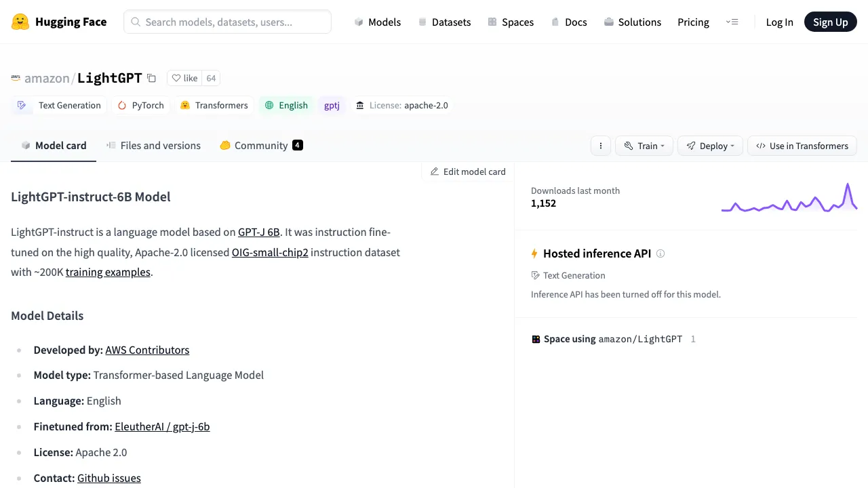This screenshot has height=488, width=868.
Task: Click the lightning bolt inference icon
Action: tap(534, 253)
